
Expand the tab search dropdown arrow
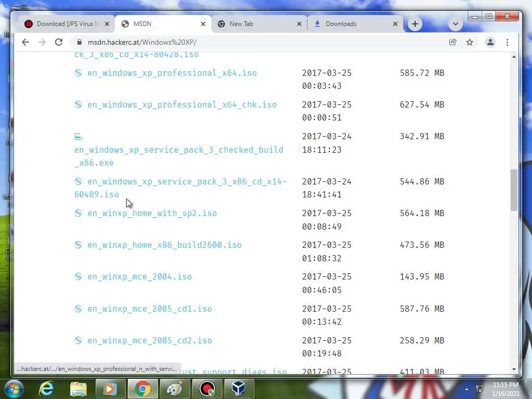[456, 24]
